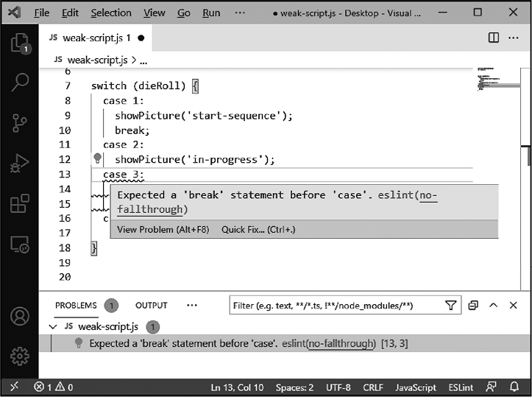
Task: Open Remote Explorer view
Action: [x=19, y=242]
